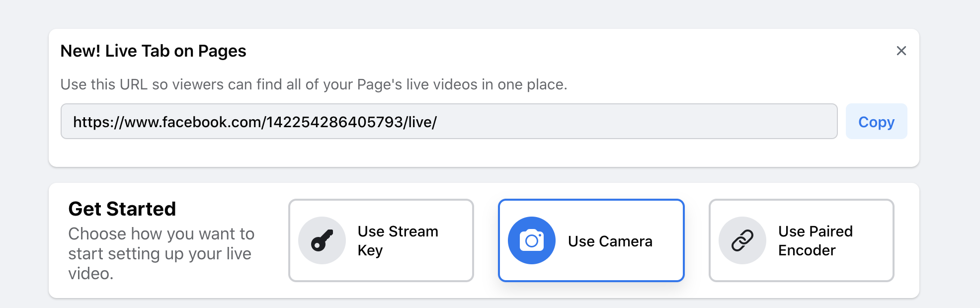Screen dimensions: 980x308
Task: Click the 'Get Started' heading
Action: click(122, 209)
